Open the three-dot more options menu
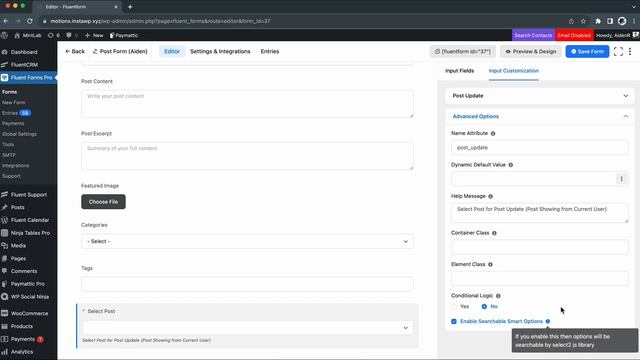This screenshot has height=360, width=640. [630, 51]
